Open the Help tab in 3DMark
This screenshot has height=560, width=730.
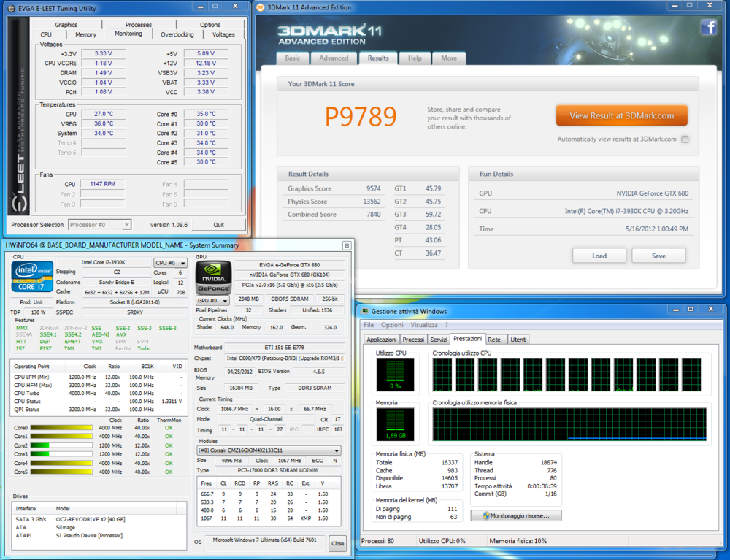(x=415, y=58)
